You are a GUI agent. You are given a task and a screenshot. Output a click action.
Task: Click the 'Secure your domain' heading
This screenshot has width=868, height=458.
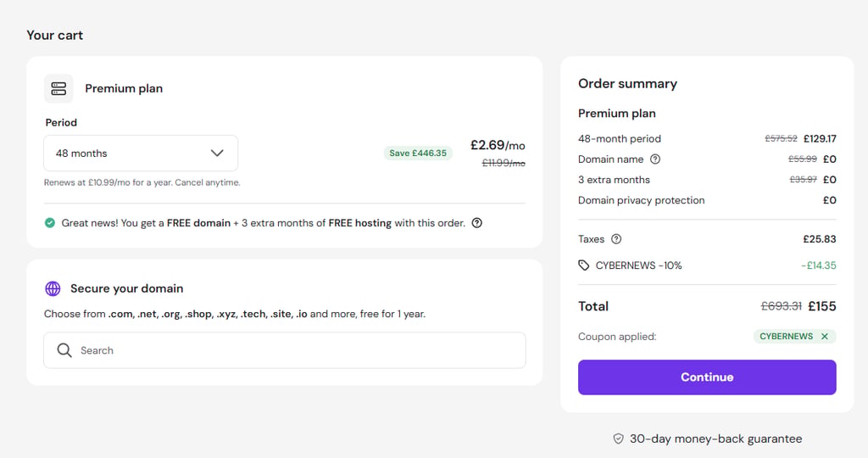click(127, 288)
